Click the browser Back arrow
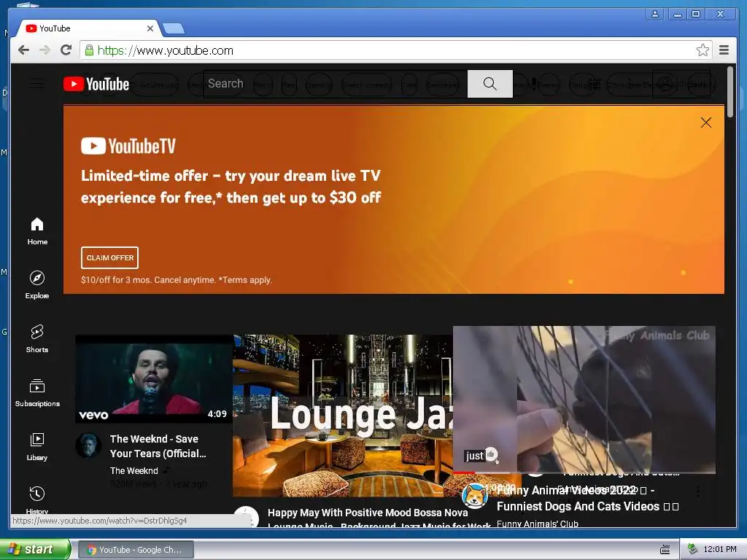747x560 pixels. (23, 50)
